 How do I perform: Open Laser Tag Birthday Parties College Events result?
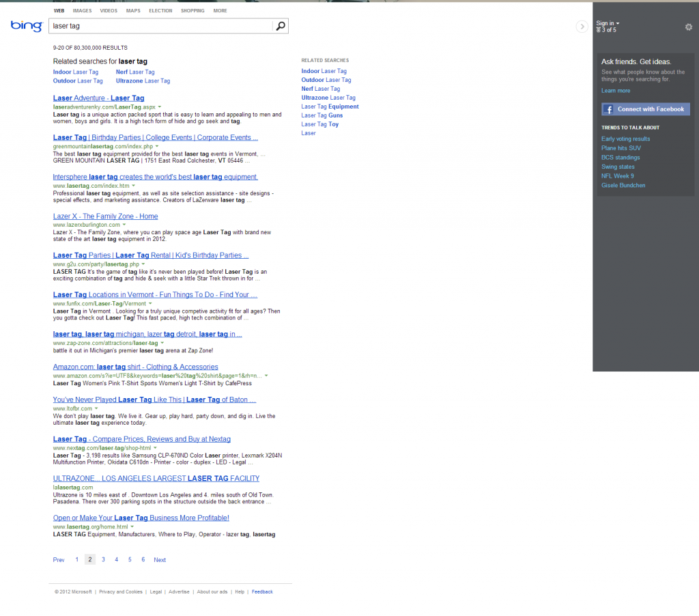155,138
